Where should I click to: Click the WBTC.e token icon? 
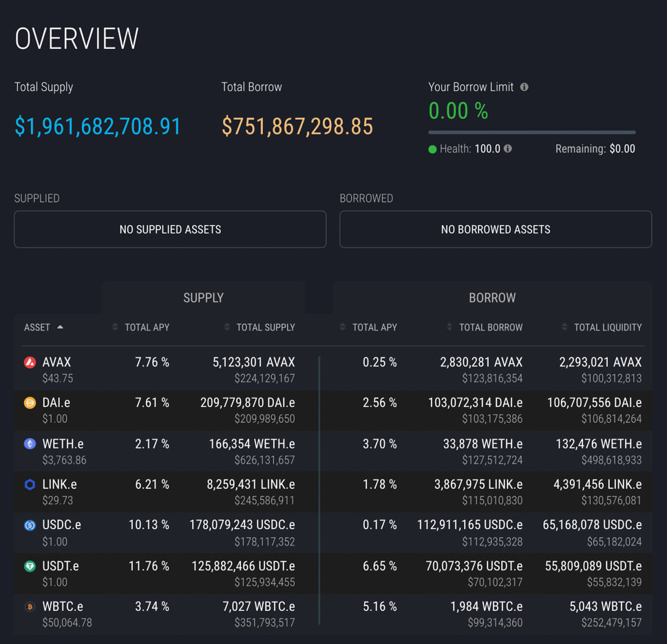pyautogui.click(x=30, y=607)
